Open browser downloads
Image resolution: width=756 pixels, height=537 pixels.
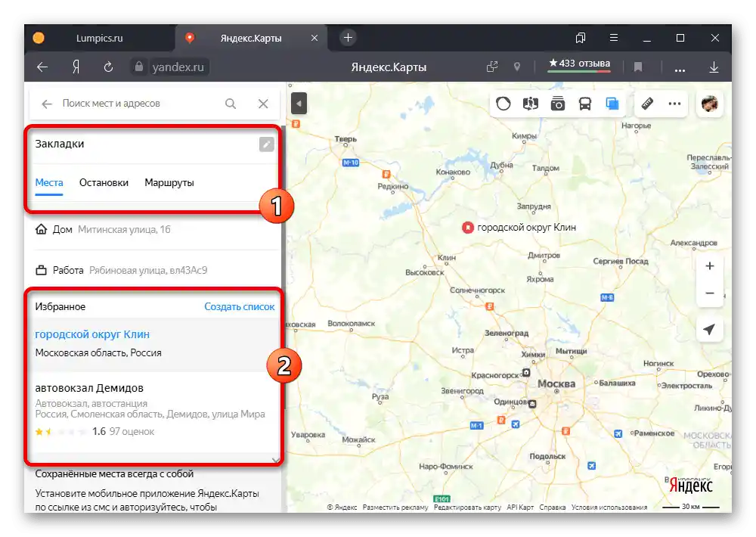point(714,67)
